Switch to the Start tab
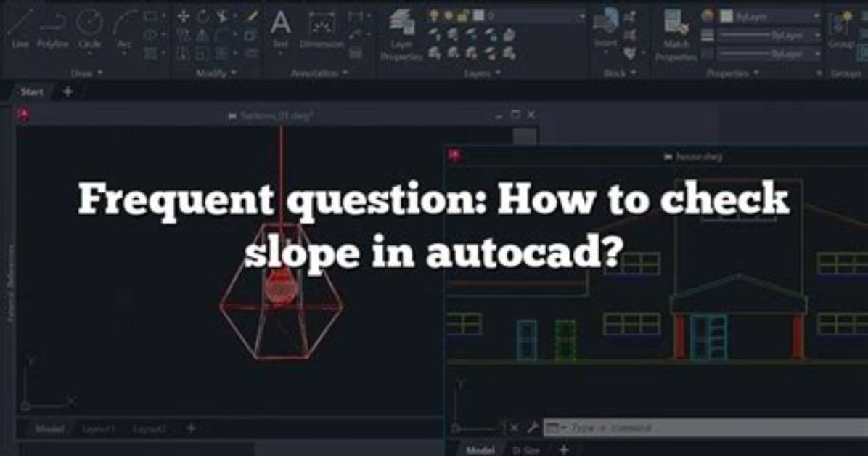 tap(31, 92)
